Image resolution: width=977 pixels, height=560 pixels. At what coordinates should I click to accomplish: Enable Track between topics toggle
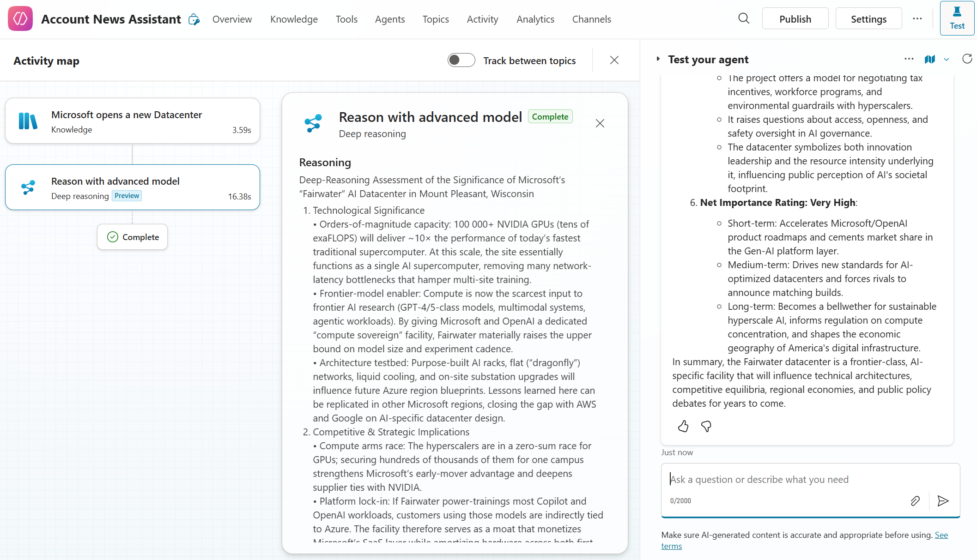tap(461, 60)
